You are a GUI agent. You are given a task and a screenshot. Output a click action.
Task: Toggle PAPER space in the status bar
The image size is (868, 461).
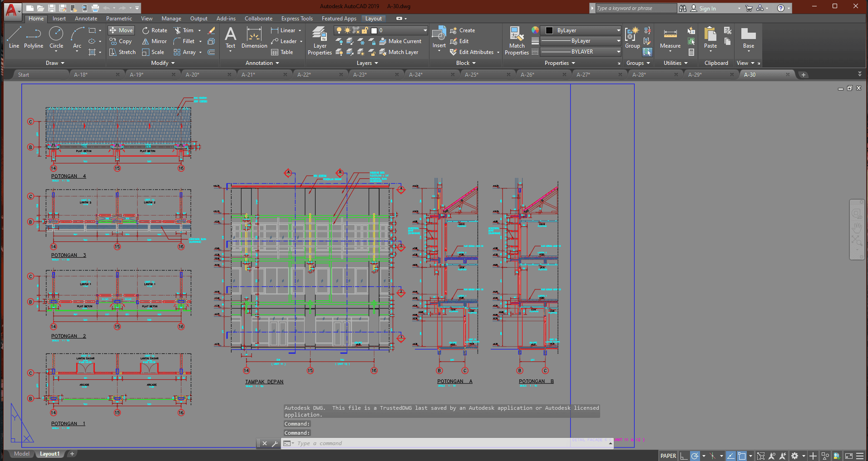coord(668,456)
